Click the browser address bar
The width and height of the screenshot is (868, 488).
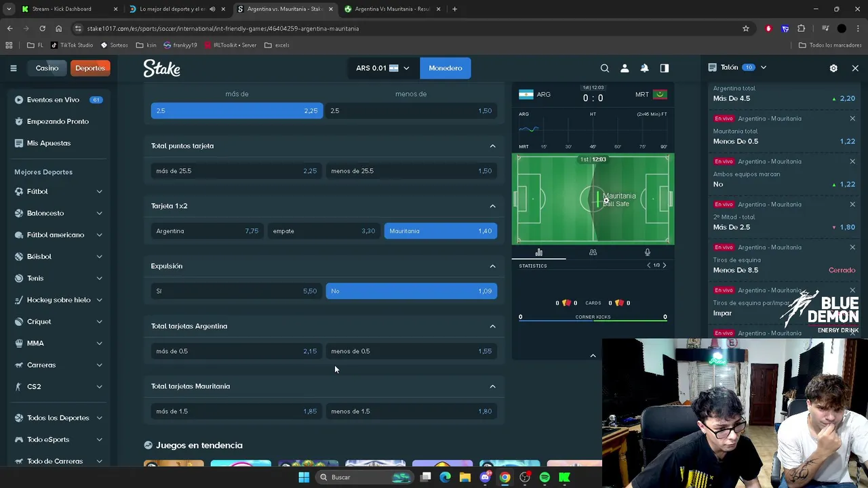tap(407, 28)
